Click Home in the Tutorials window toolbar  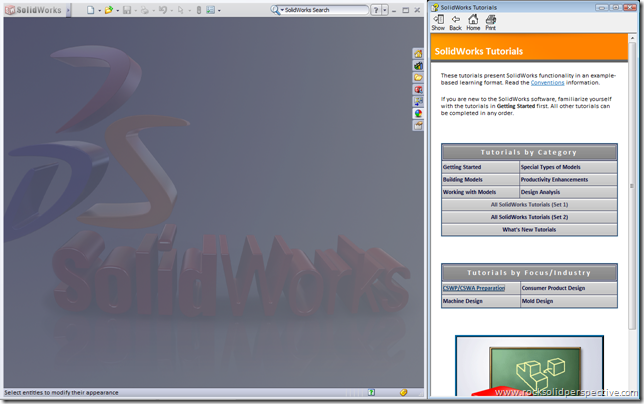tap(473, 23)
